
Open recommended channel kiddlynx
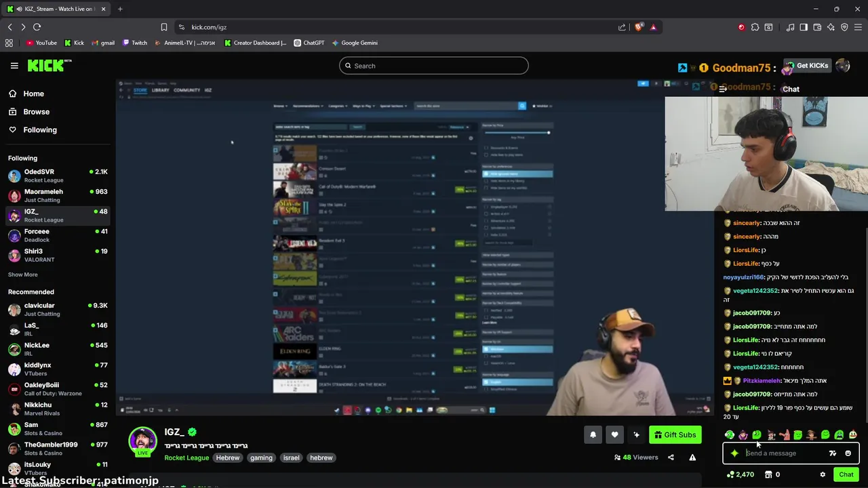coord(58,369)
